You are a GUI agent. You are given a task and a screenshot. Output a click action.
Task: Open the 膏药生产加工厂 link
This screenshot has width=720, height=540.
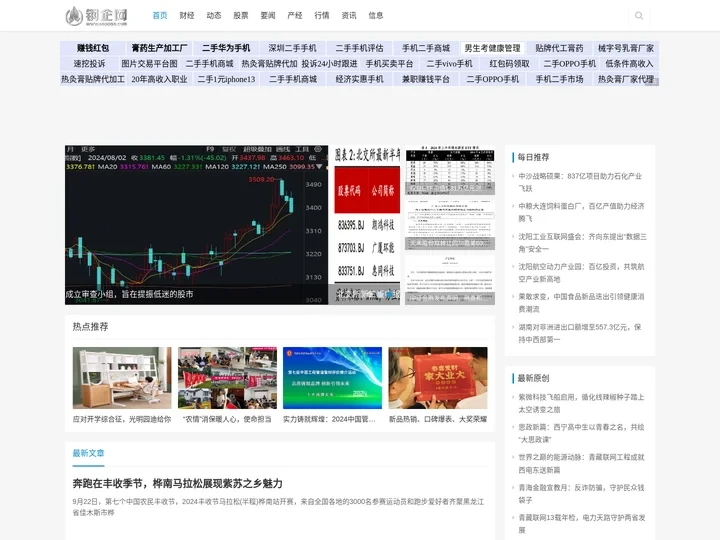pyautogui.click(x=159, y=48)
